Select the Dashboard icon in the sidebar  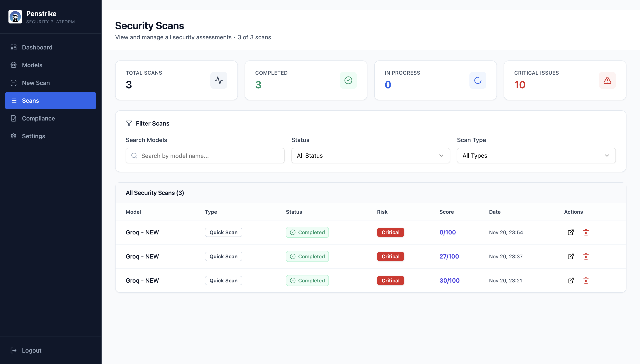click(x=14, y=47)
